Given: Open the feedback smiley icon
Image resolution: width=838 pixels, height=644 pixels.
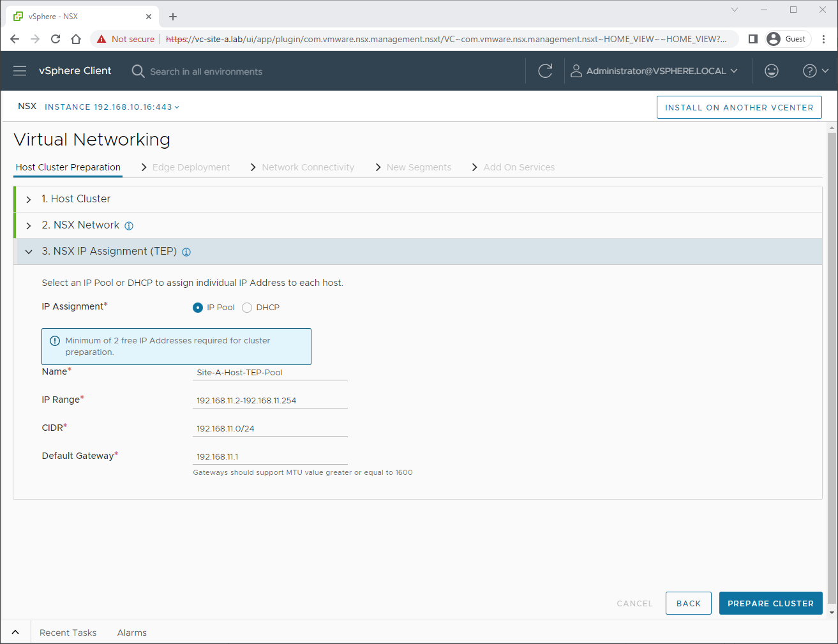Looking at the screenshot, I should click(772, 71).
